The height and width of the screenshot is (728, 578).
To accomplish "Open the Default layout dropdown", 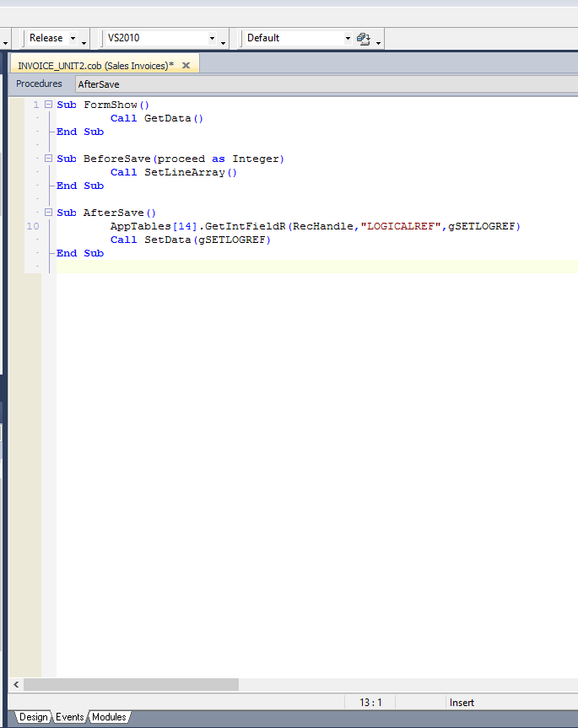I will click(x=348, y=38).
